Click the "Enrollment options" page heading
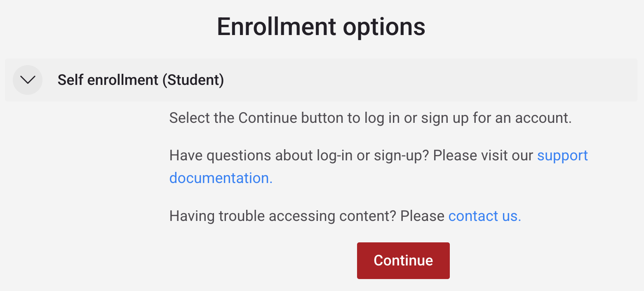 tap(321, 27)
